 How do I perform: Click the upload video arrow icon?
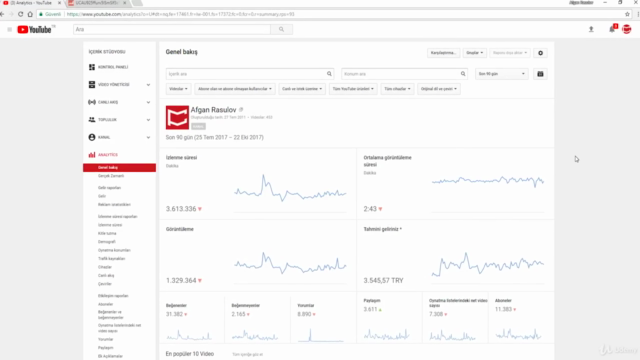click(x=591, y=29)
